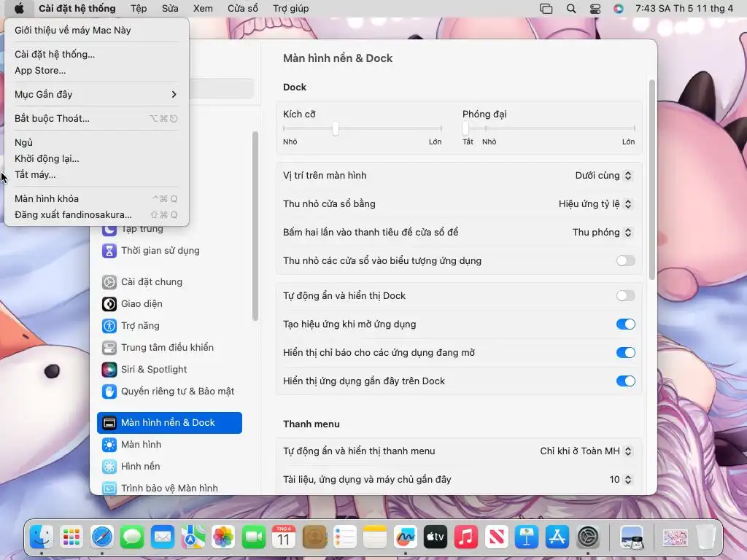The image size is (747, 560).
Task: Disable Tạo hiệu ứng khi mở ứng dụng
Action: coord(625,324)
